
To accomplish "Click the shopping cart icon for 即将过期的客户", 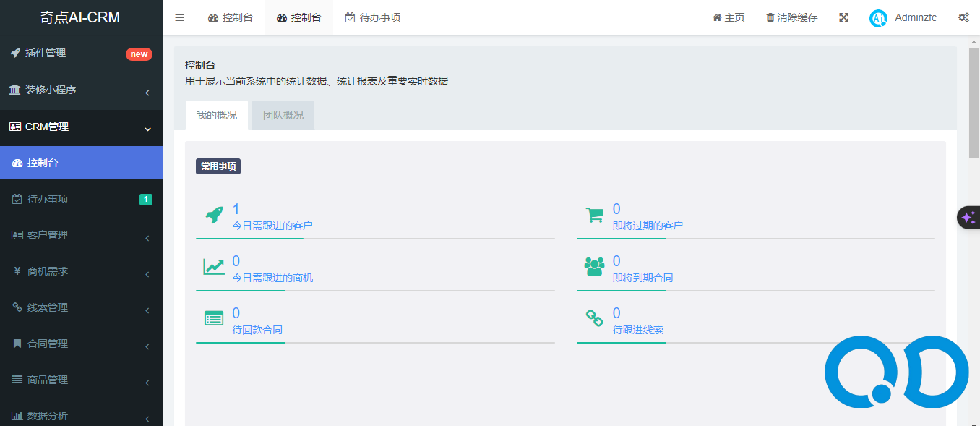I will tap(594, 215).
